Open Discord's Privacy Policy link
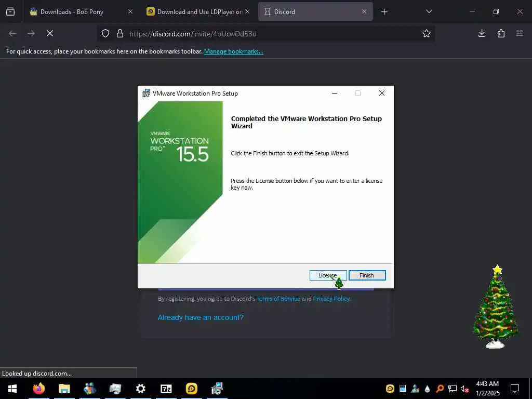Image resolution: width=532 pixels, height=399 pixels. (x=331, y=299)
